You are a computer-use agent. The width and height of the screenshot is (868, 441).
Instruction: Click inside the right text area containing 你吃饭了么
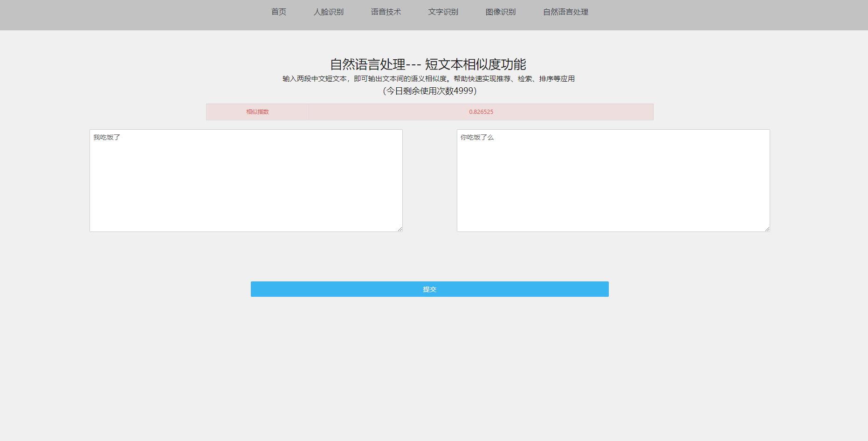tap(613, 180)
